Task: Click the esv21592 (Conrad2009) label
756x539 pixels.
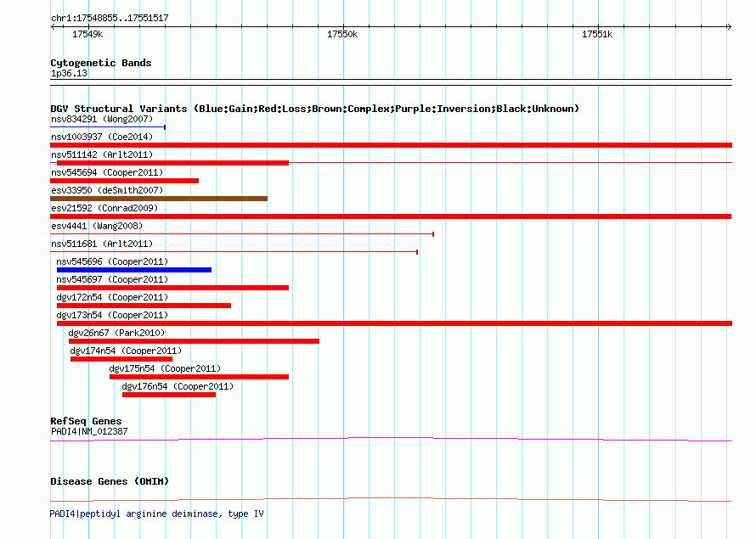Action: (x=104, y=208)
